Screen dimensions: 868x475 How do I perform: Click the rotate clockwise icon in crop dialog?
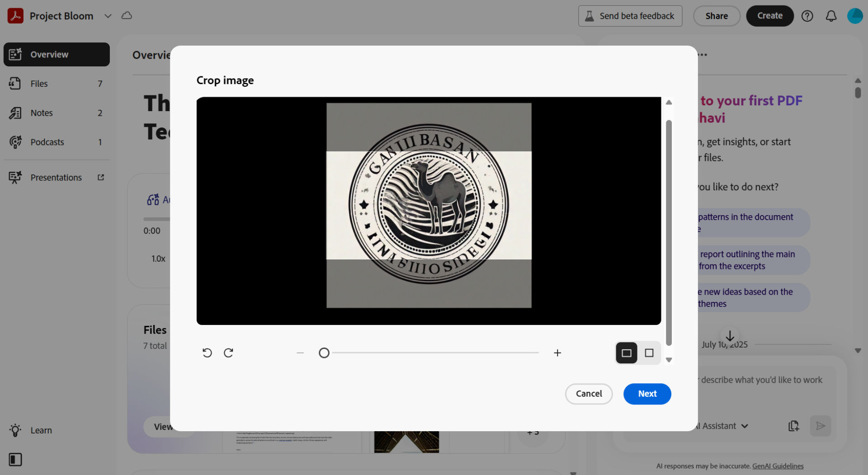coord(228,353)
